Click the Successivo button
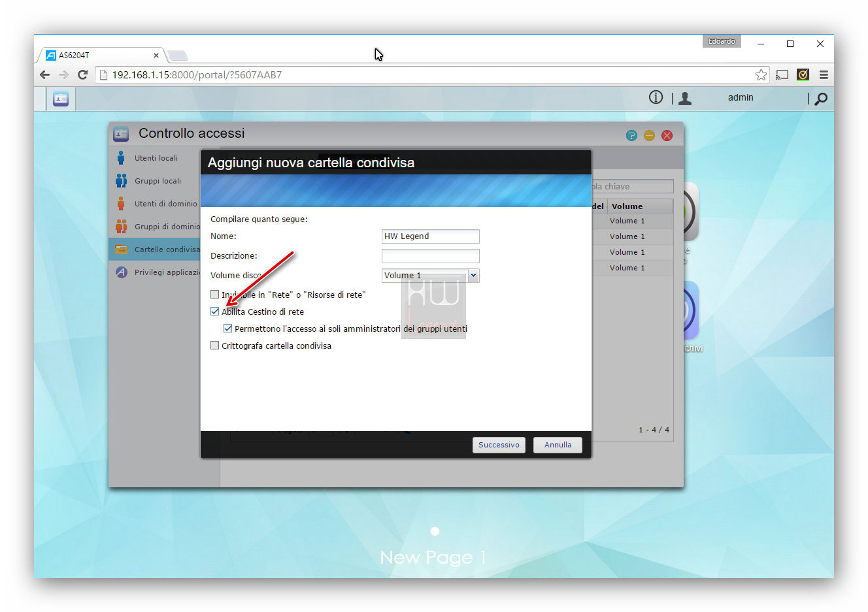Screen dimensions: 868x612 coord(499,445)
